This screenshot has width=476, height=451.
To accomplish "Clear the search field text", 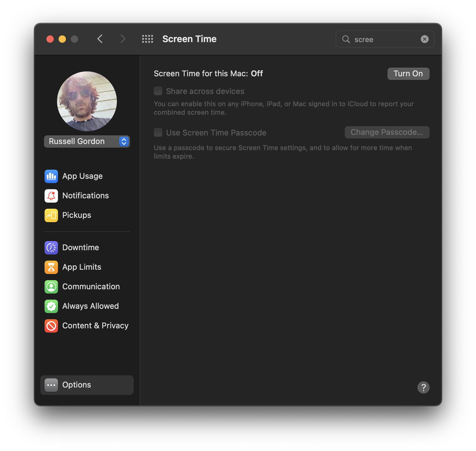I will 425,39.
